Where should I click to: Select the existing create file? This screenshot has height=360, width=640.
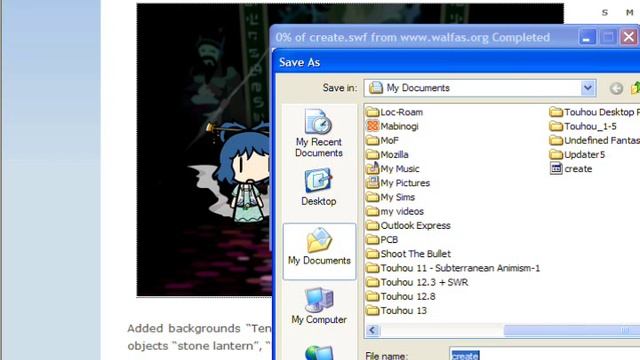[571, 169]
